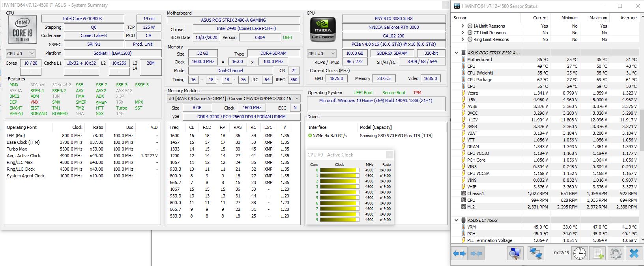Viewport: 644px width, 266px height.
Task: Collapse the ASUS ROG STRIX Z490-A sensor group
Action: [x=457, y=53]
